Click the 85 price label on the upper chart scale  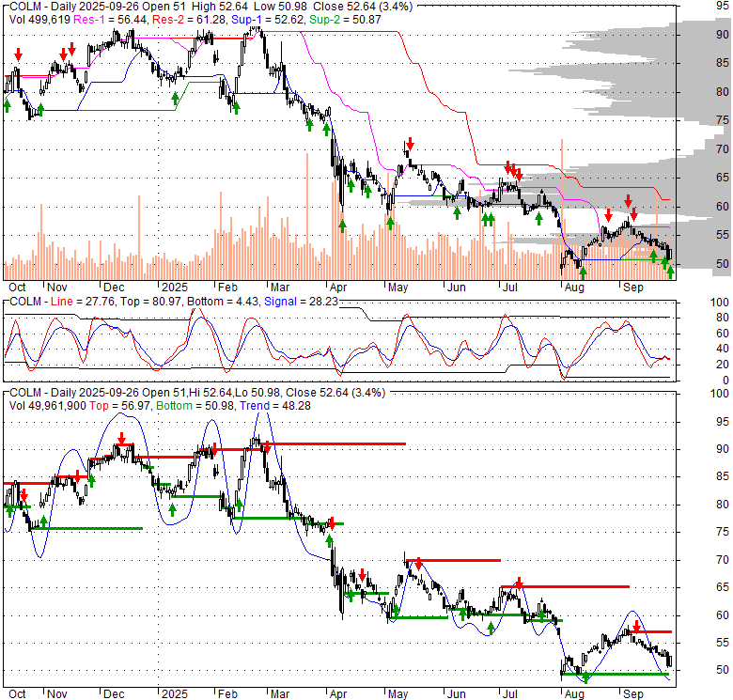tap(723, 63)
